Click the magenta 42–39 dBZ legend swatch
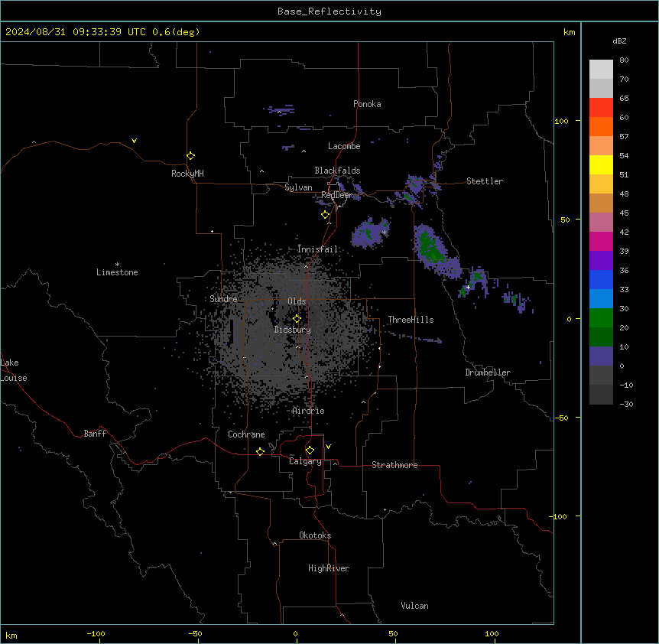659x644 pixels. [601, 241]
